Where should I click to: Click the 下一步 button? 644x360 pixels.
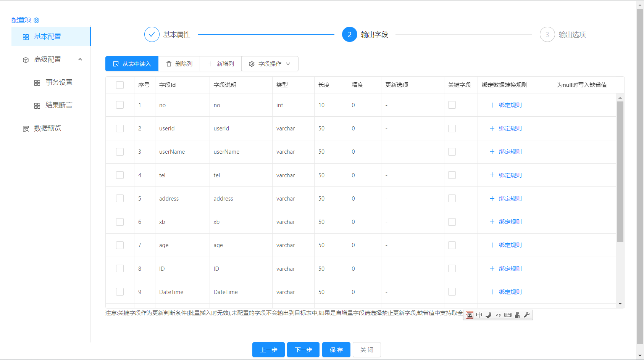303,350
